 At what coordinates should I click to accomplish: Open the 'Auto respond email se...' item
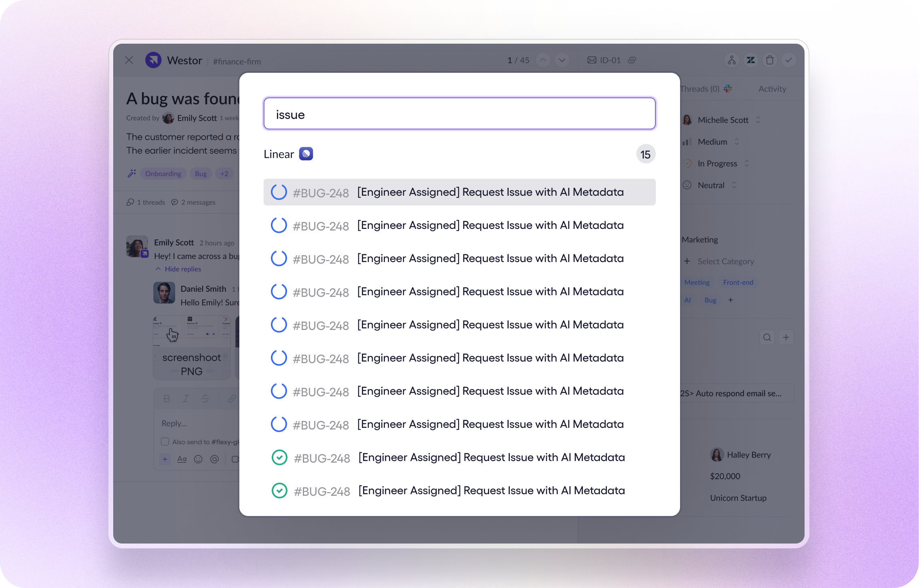point(736,393)
